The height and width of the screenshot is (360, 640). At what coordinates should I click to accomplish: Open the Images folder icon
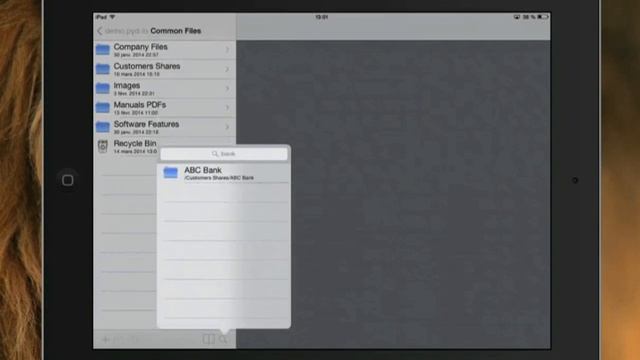[x=103, y=88]
